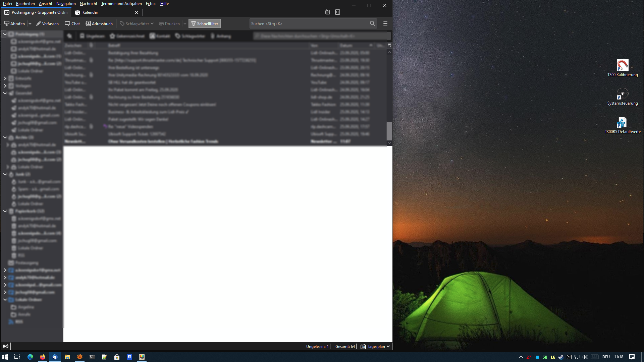This screenshot has height=362, width=644.
Task: Click the column picker icon in message list
Action: (x=389, y=45)
